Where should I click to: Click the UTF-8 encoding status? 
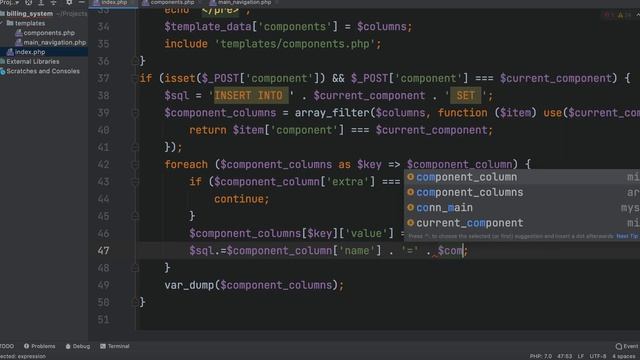tap(598, 356)
